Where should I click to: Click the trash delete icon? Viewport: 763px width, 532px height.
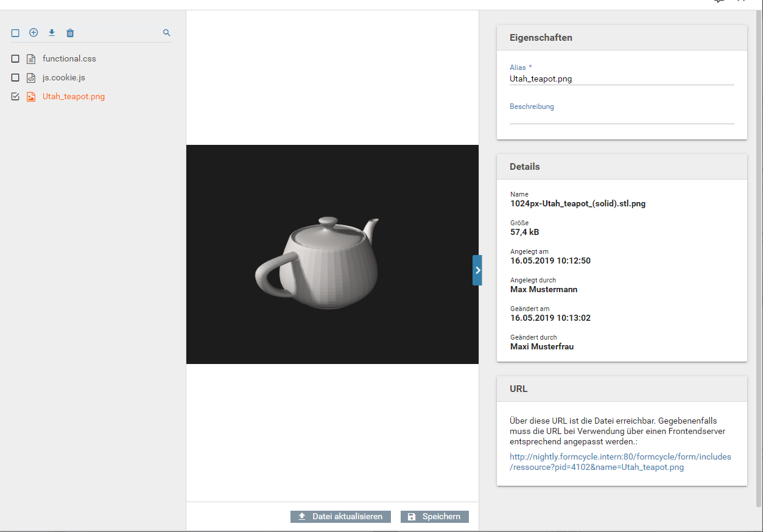[70, 33]
